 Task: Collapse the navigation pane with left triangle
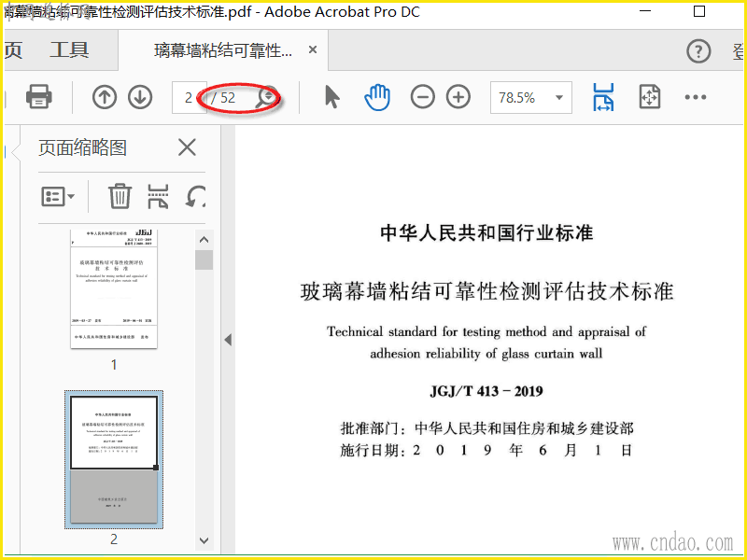point(228,340)
